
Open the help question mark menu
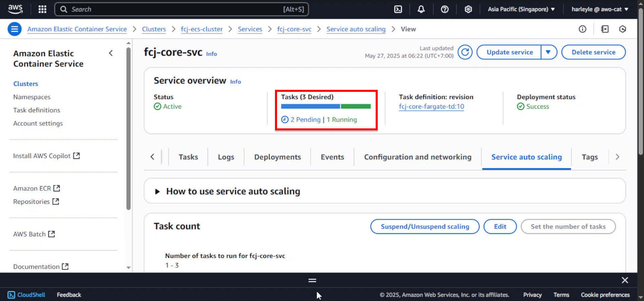(x=444, y=9)
